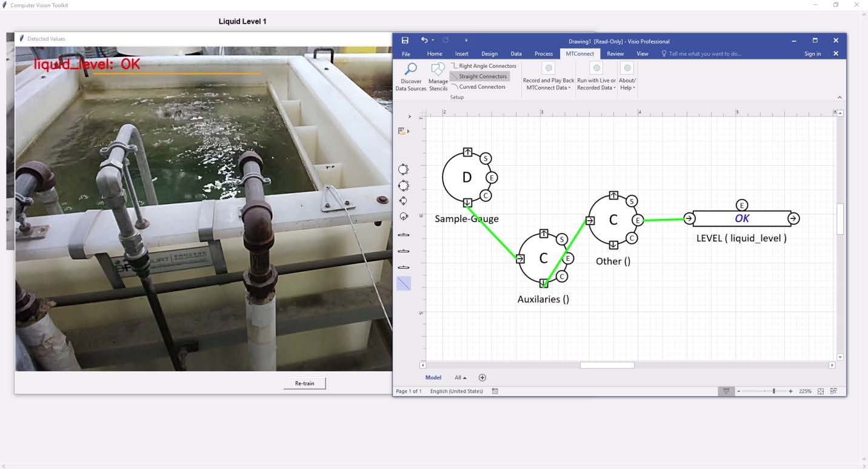Screen dimensions: 868x469
Task: Expand Record and Play Back MTConnect Data dropdown
Action: [548, 84]
